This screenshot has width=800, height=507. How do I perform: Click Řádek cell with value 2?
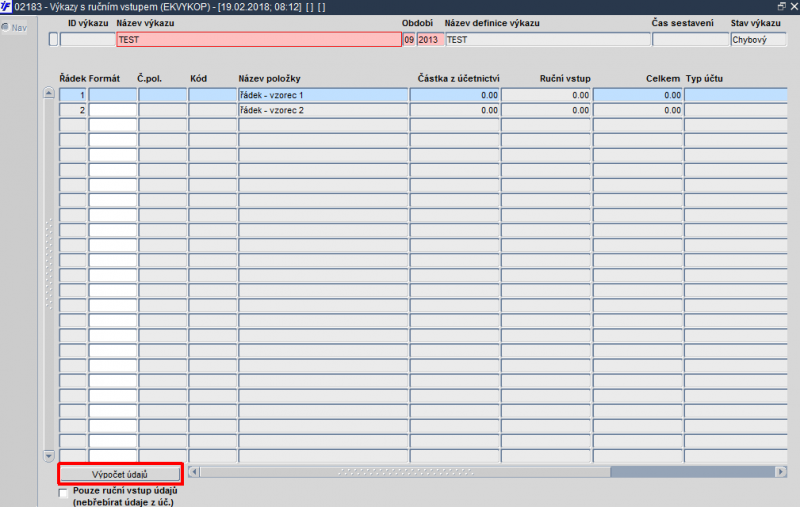click(x=73, y=110)
